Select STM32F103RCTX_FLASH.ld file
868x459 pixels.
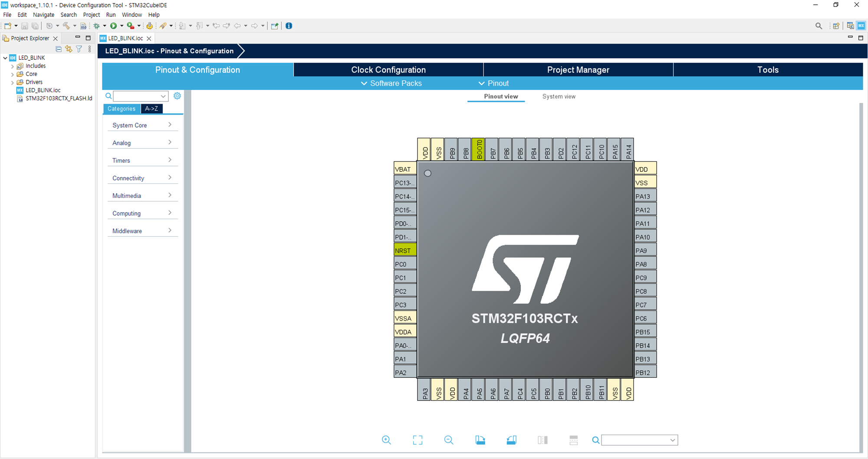[x=59, y=98]
